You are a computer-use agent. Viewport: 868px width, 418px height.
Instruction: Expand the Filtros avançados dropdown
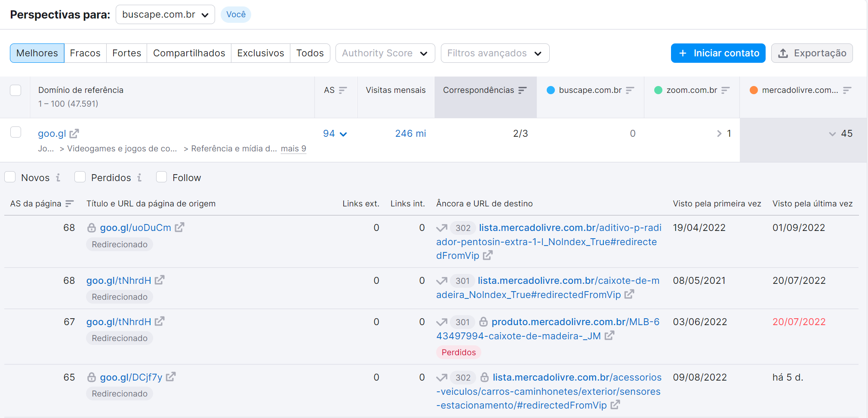(x=495, y=53)
